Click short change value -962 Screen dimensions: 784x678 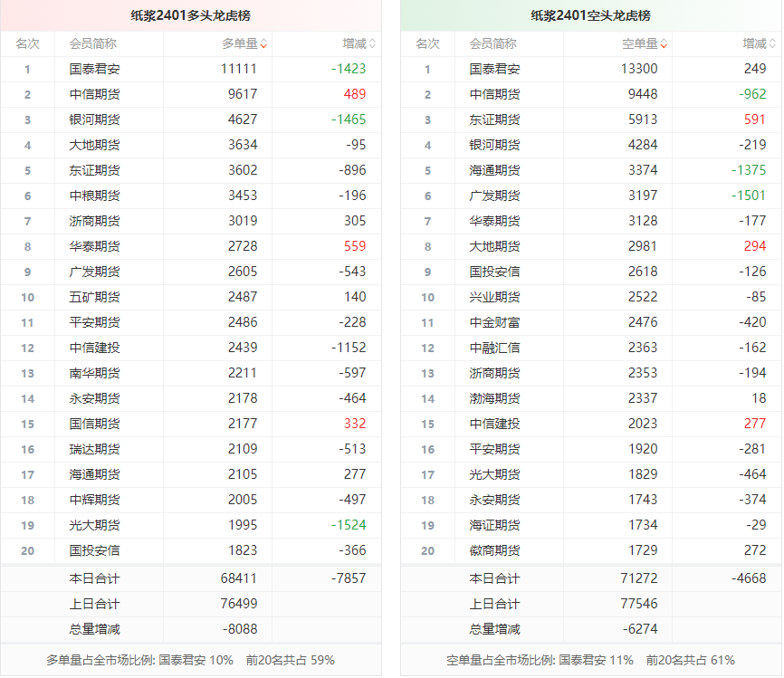(x=752, y=94)
